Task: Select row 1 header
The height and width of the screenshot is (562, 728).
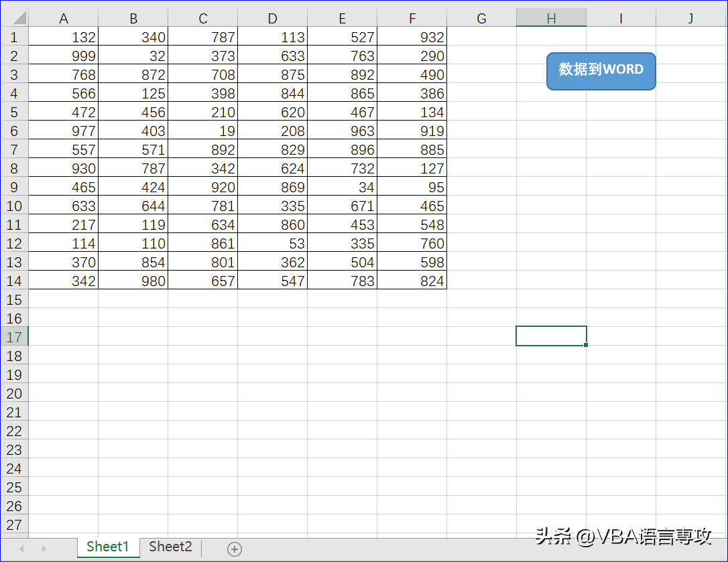Action: coord(14,37)
